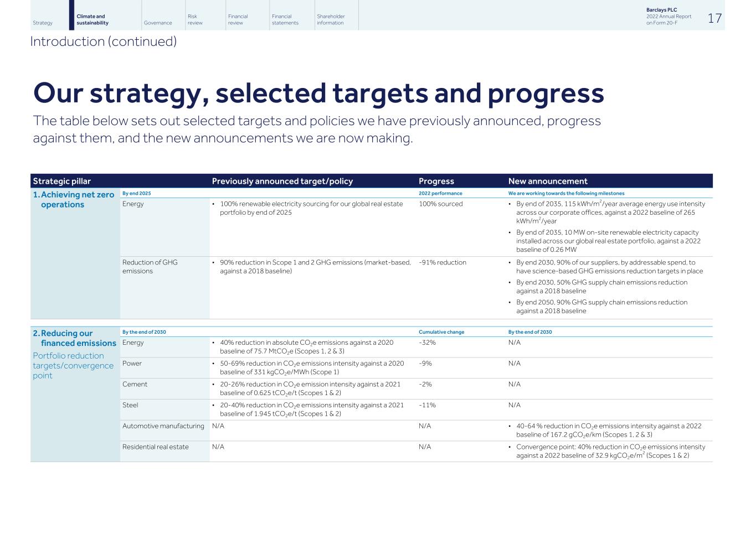Click the 'Our strategy, selected targets and progress' title
Viewport: 756px width, 534px height.
click(x=318, y=93)
